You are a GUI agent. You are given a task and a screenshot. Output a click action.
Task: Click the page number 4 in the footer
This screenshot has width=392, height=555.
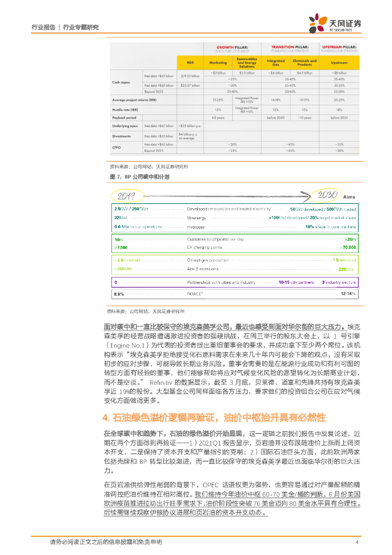[357, 542]
